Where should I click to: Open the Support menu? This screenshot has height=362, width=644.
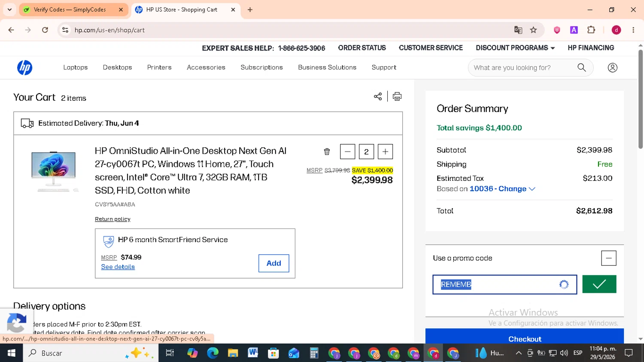click(x=384, y=67)
